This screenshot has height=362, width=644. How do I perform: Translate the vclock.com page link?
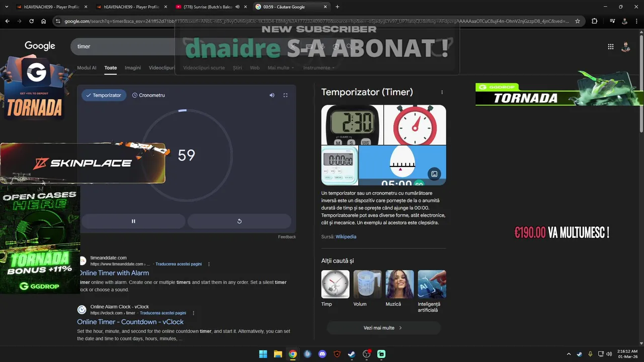point(163,313)
